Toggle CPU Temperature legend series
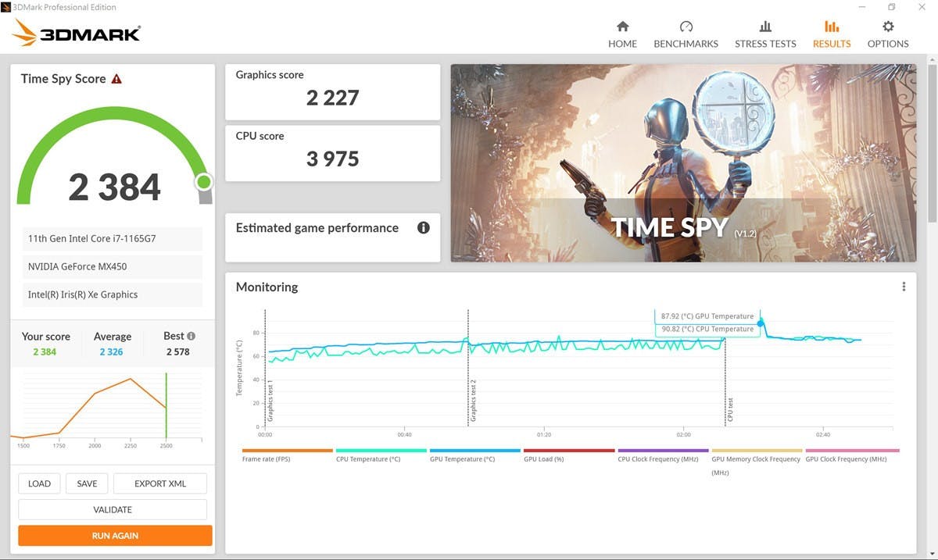 (x=367, y=459)
